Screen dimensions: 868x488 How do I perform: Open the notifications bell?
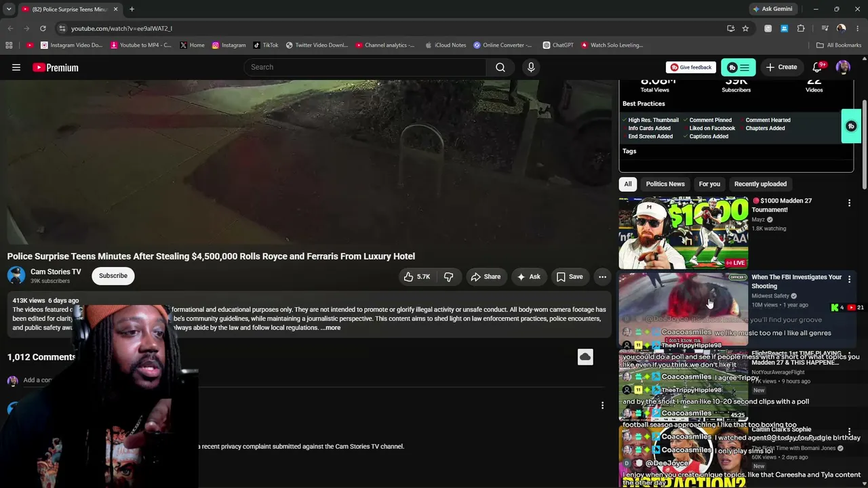click(x=817, y=67)
